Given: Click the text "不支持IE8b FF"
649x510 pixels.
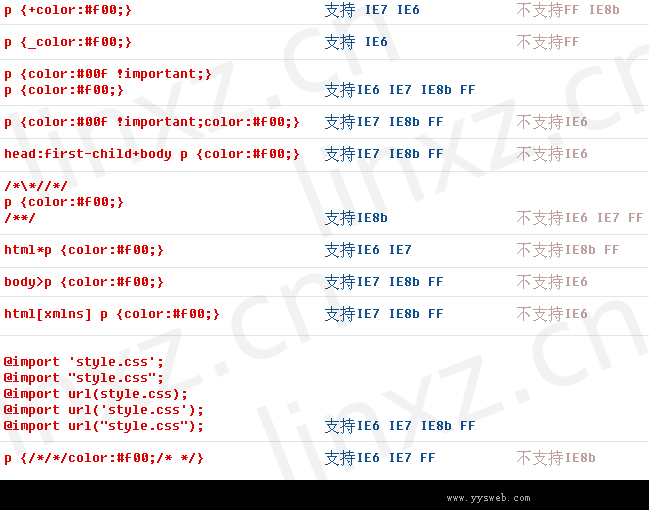Looking at the screenshot, I should 567,250.
